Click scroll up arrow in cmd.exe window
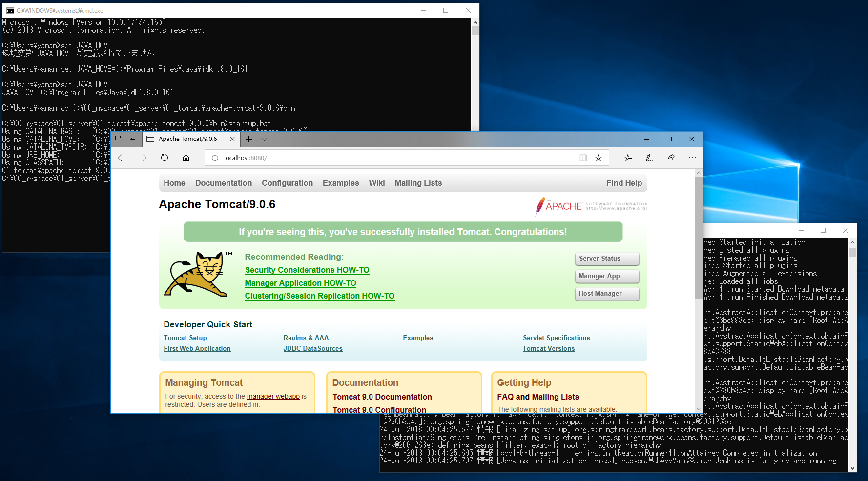The image size is (868, 481). click(x=475, y=22)
